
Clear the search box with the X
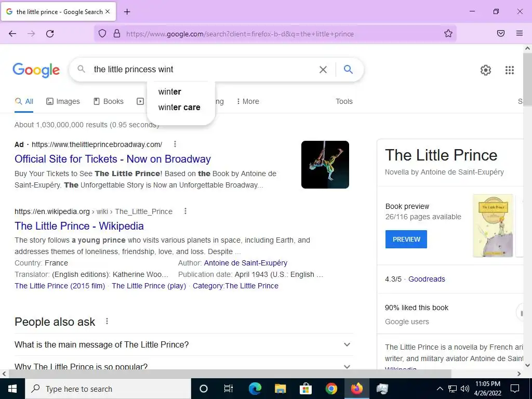323,70
